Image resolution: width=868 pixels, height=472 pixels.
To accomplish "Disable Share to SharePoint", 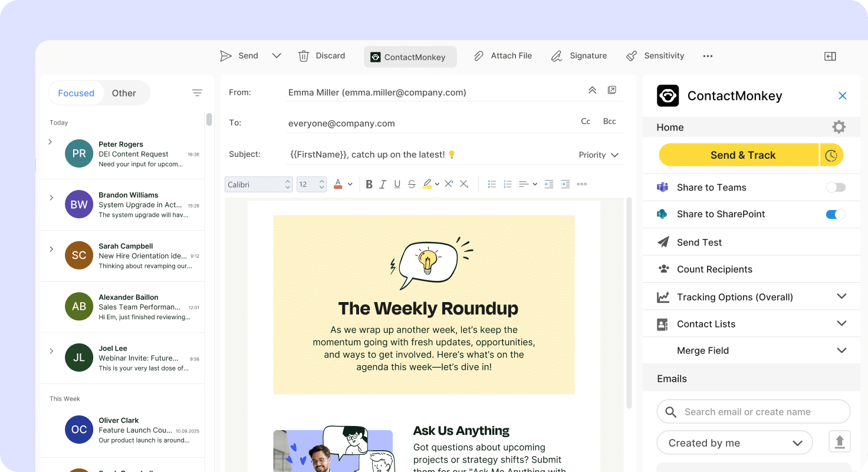I will pyautogui.click(x=835, y=214).
